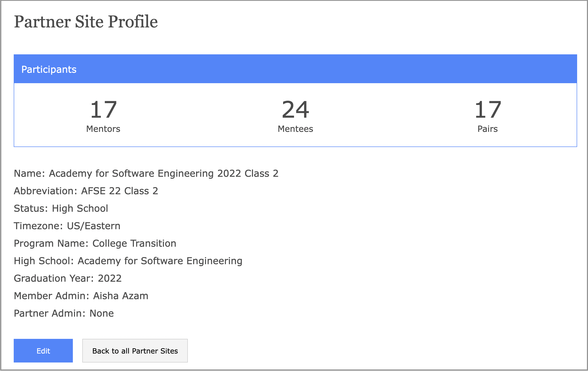This screenshot has height=371, width=588.
Task: Click the Graduation Year 2022 text
Action: pyautogui.click(x=68, y=279)
